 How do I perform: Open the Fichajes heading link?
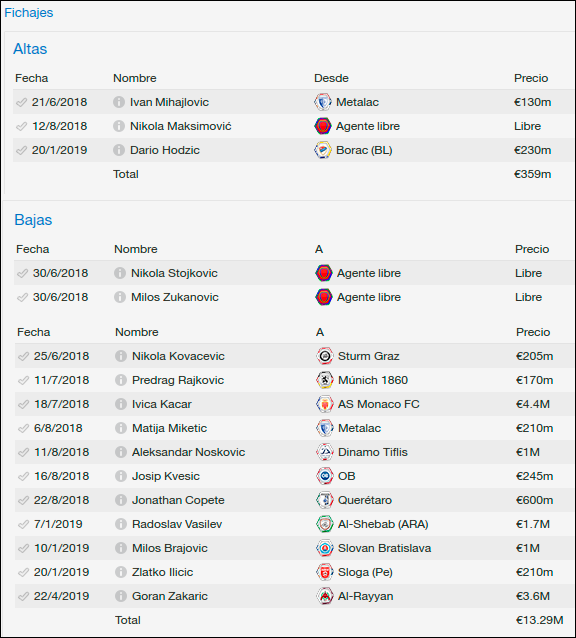28,13
